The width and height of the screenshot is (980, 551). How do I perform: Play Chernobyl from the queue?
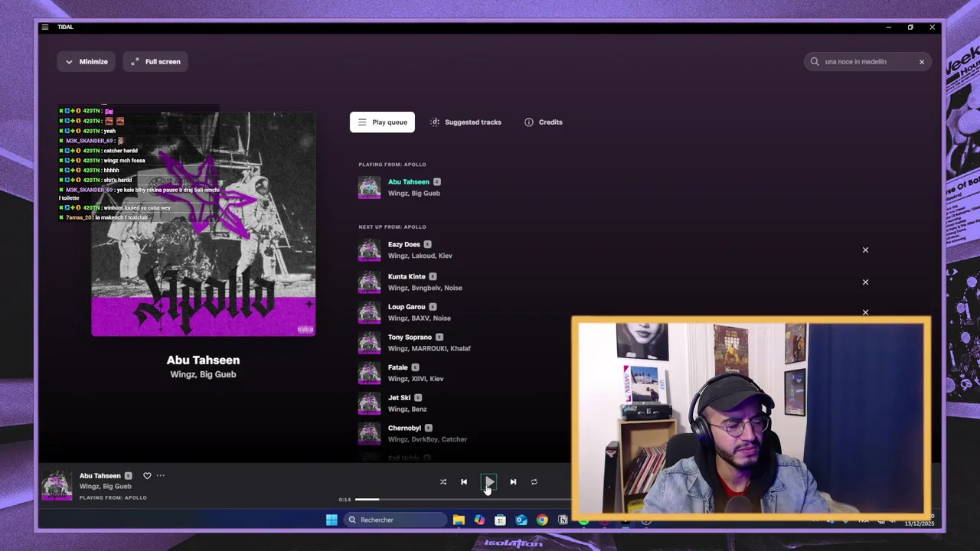(404, 429)
